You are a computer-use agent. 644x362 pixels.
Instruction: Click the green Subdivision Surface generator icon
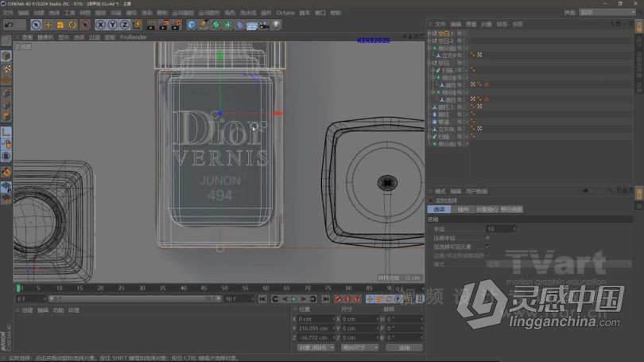coord(215,25)
